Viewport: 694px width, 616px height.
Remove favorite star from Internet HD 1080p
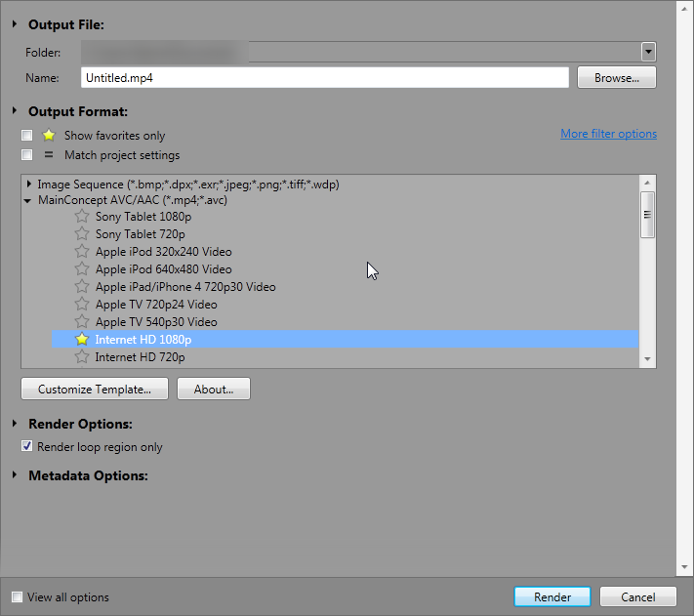[81, 339]
